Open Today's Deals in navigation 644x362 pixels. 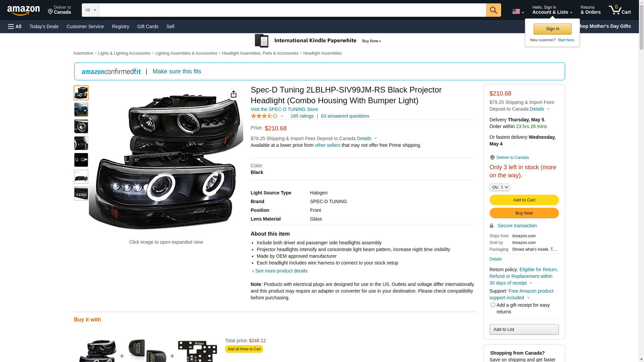click(x=44, y=26)
